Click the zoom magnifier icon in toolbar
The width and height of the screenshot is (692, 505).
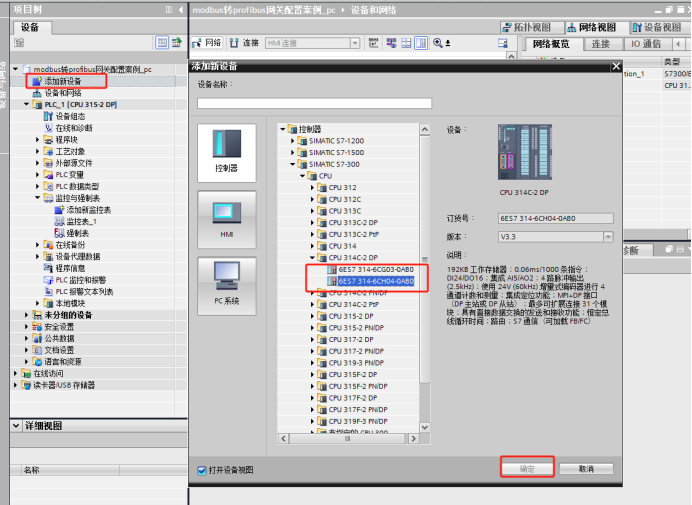click(x=438, y=43)
